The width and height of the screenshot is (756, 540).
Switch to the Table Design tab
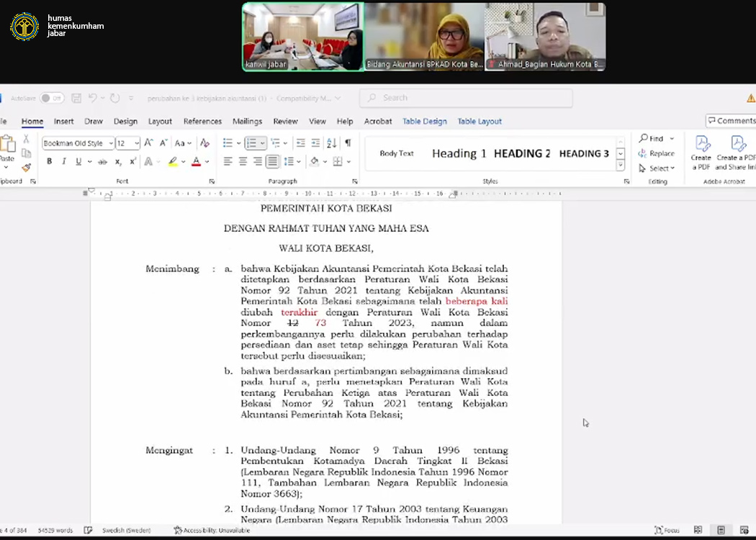424,122
